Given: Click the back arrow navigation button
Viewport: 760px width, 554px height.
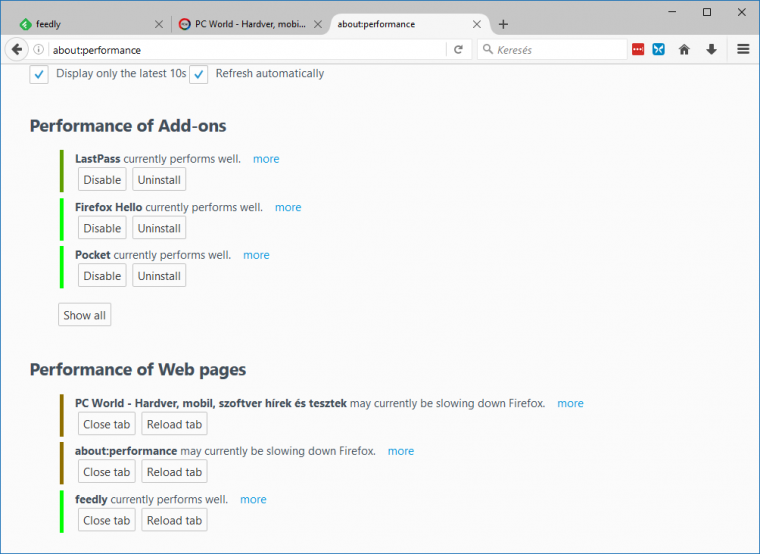Looking at the screenshot, I should pos(16,49).
